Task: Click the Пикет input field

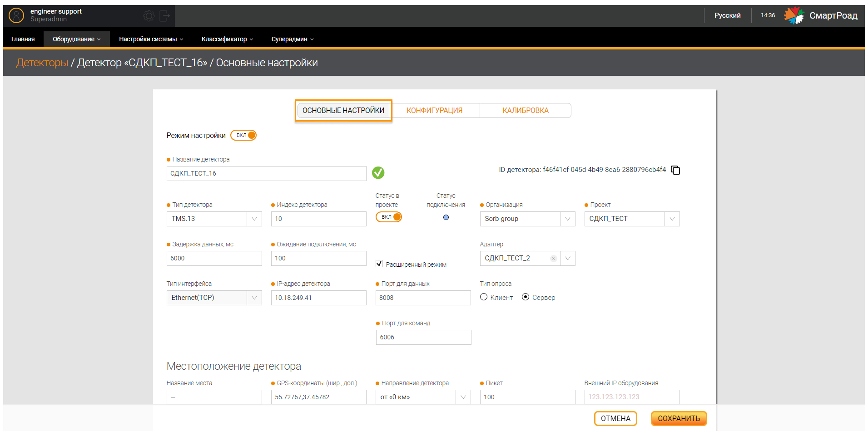Action: 528,397
